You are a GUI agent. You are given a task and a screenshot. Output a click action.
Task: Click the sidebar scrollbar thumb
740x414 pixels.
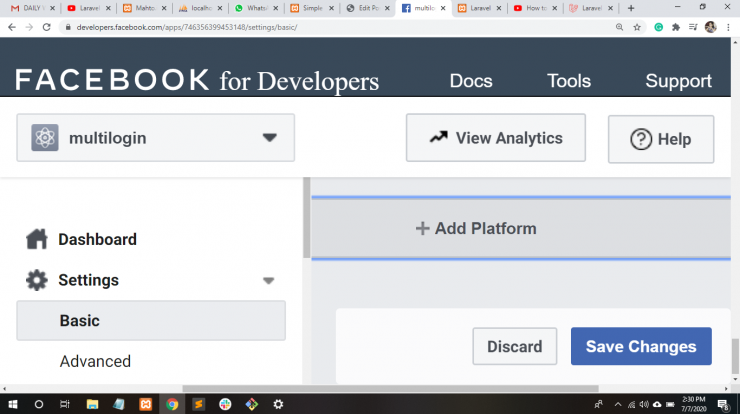(x=307, y=218)
